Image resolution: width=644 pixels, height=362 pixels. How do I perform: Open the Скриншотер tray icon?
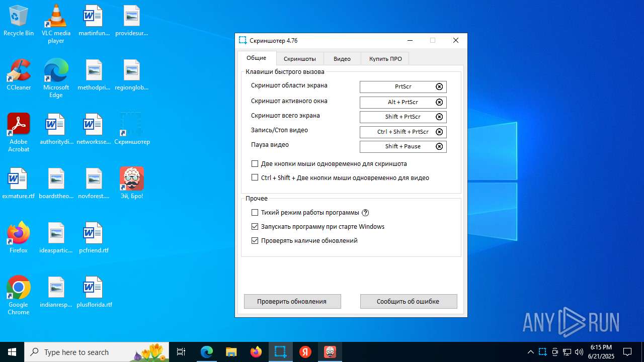pos(542,352)
